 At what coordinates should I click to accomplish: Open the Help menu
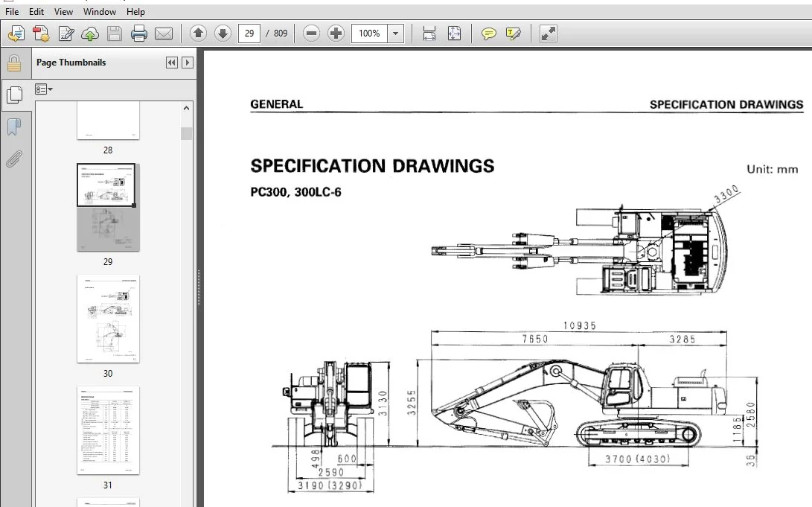(135, 11)
